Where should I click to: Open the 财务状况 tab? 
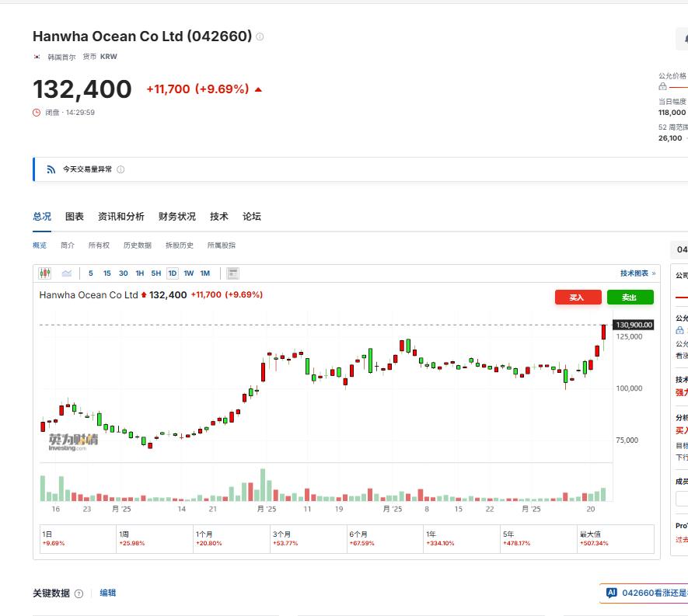177,217
